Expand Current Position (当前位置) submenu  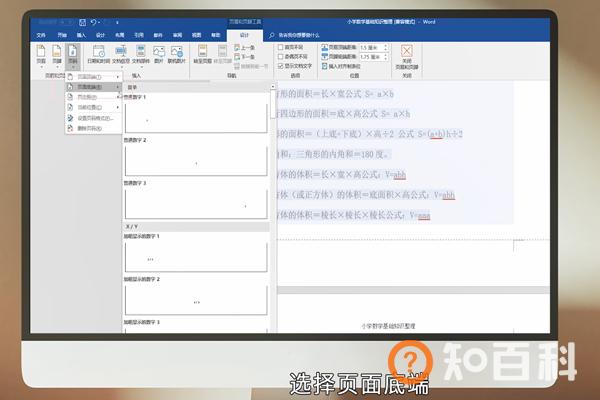[93, 108]
